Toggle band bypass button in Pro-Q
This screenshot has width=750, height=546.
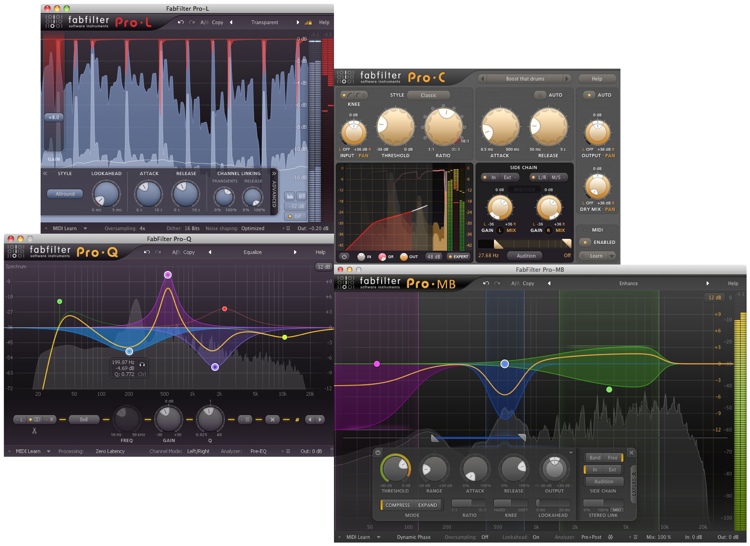coord(245,419)
